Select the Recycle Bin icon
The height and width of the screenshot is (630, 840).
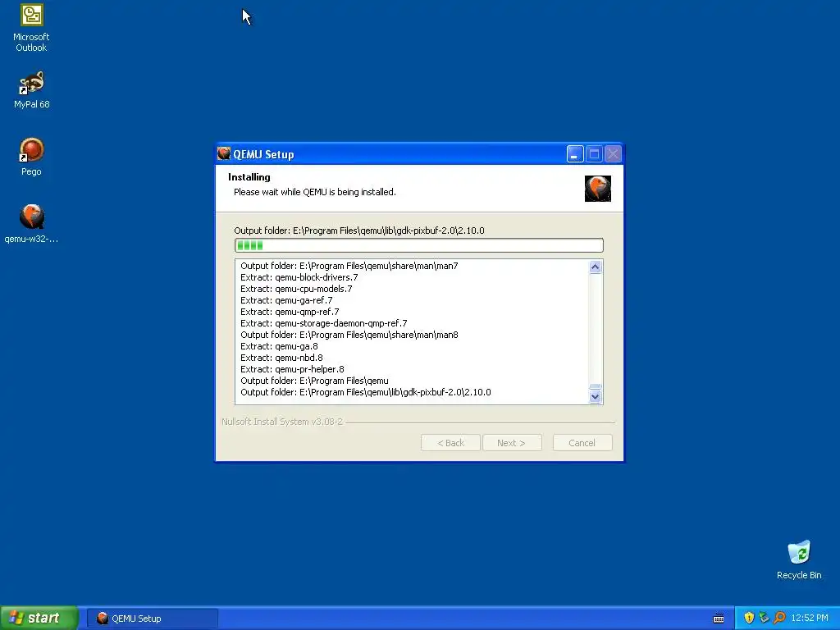[799, 559]
